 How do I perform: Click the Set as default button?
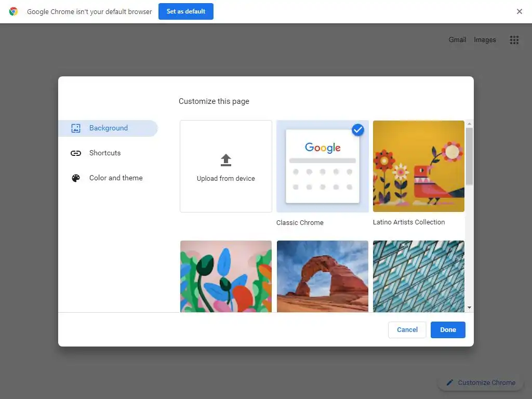click(x=185, y=11)
